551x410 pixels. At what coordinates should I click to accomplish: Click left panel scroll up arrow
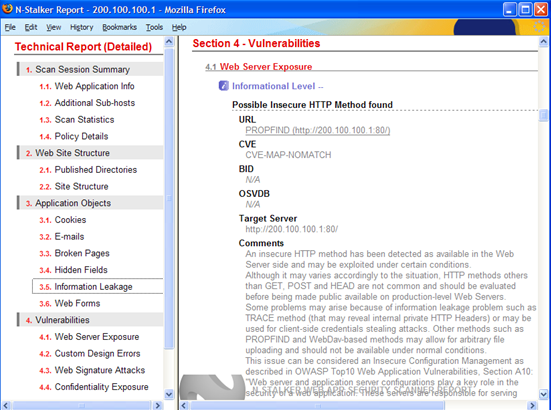[x=169, y=42]
